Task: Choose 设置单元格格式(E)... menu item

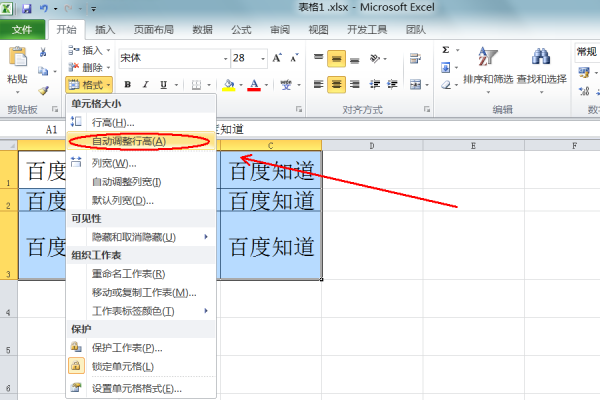Action: tap(142, 389)
